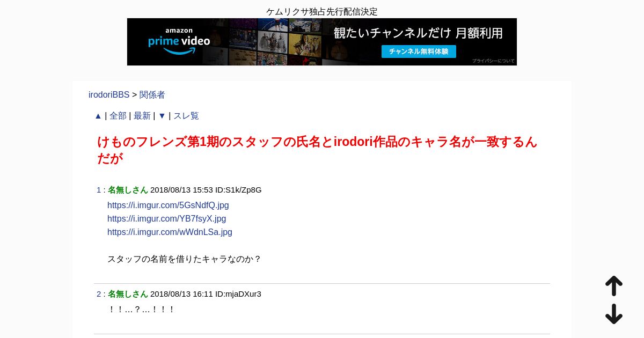
Task: Click the ケムリクサ独占先行配信決定 text
Action: tap(322, 12)
